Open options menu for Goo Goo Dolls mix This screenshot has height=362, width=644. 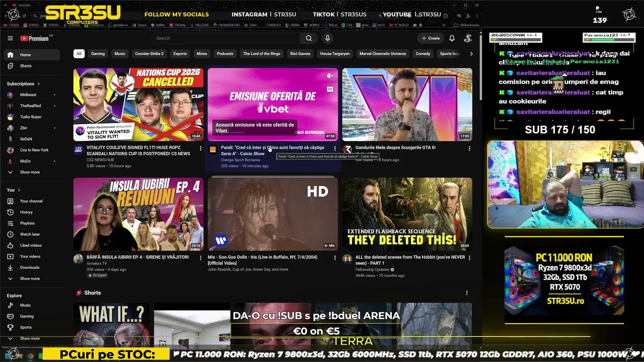[x=335, y=258]
